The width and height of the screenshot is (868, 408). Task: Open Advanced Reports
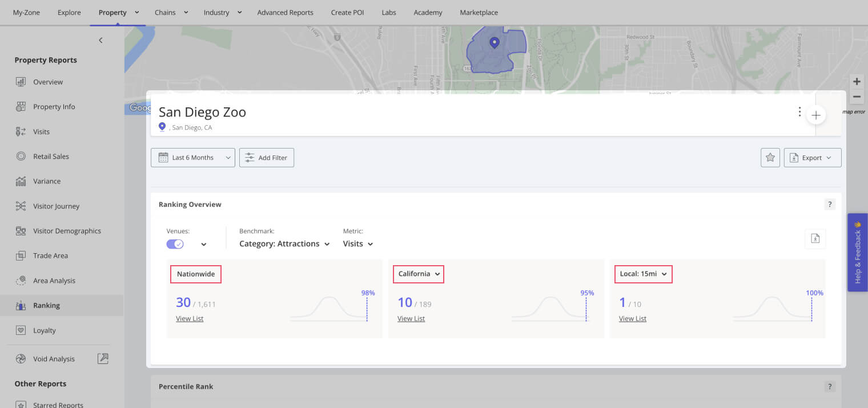click(285, 12)
